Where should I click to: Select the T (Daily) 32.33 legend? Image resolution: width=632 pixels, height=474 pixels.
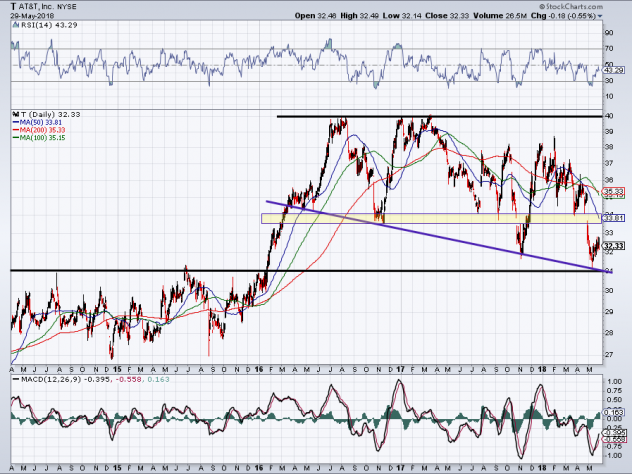point(47,114)
